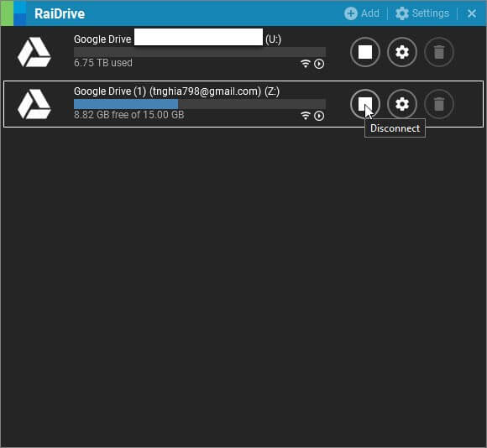The height and width of the screenshot is (448, 487).
Task: Click the "Google Drive" label of U: drive
Action: point(102,39)
